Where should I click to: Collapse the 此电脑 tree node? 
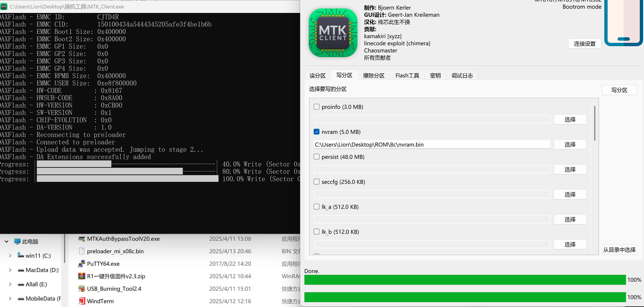click(7, 242)
